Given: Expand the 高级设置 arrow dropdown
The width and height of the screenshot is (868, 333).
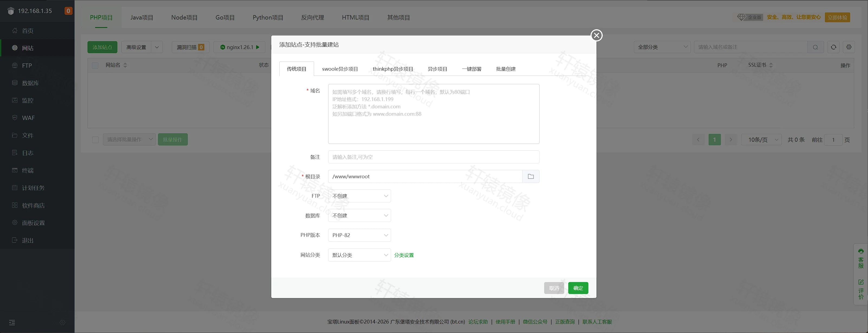Looking at the screenshot, I should pos(157,47).
